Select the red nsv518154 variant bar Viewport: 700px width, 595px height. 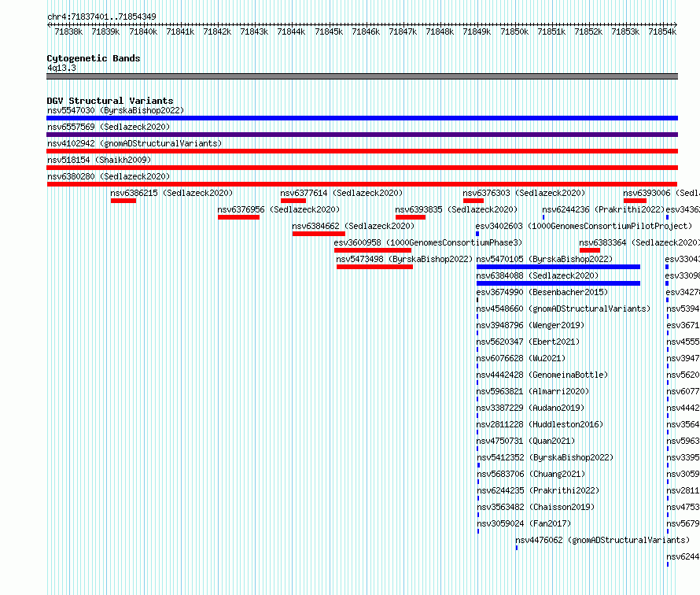[x=362, y=168]
